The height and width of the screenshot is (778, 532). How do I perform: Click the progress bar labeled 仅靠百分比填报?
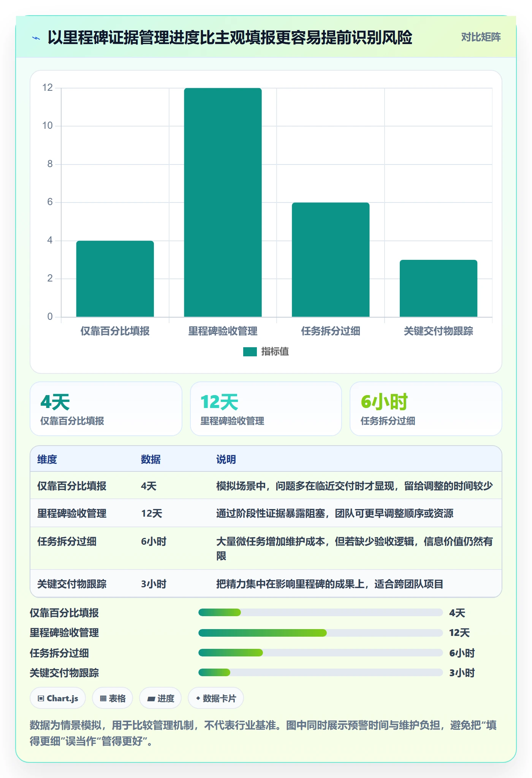point(320,612)
